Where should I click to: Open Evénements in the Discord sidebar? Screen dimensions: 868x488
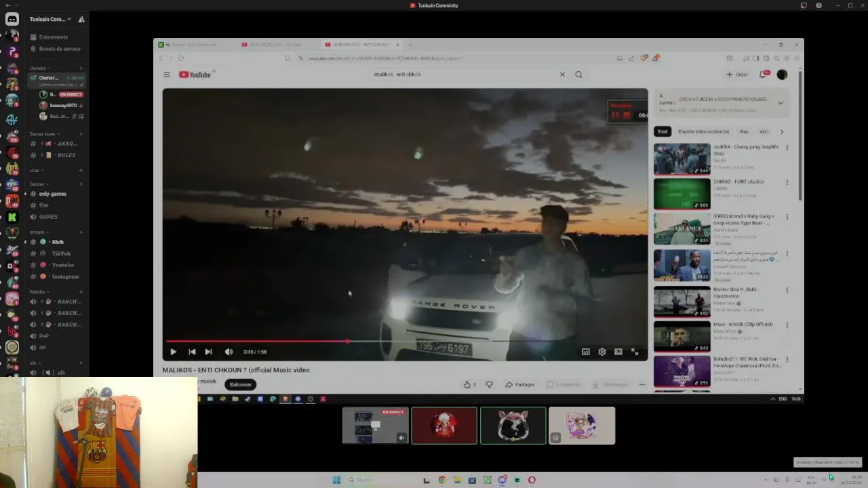pos(54,37)
